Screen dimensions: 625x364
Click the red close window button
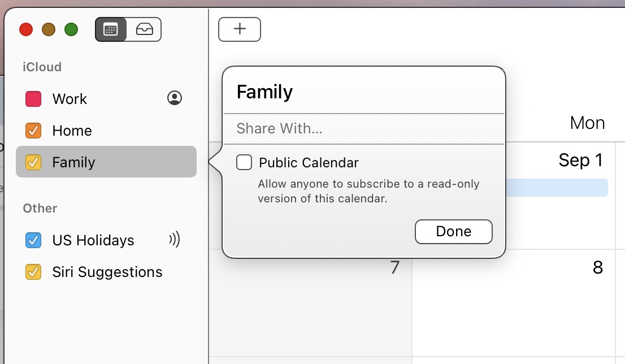coord(26,29)
